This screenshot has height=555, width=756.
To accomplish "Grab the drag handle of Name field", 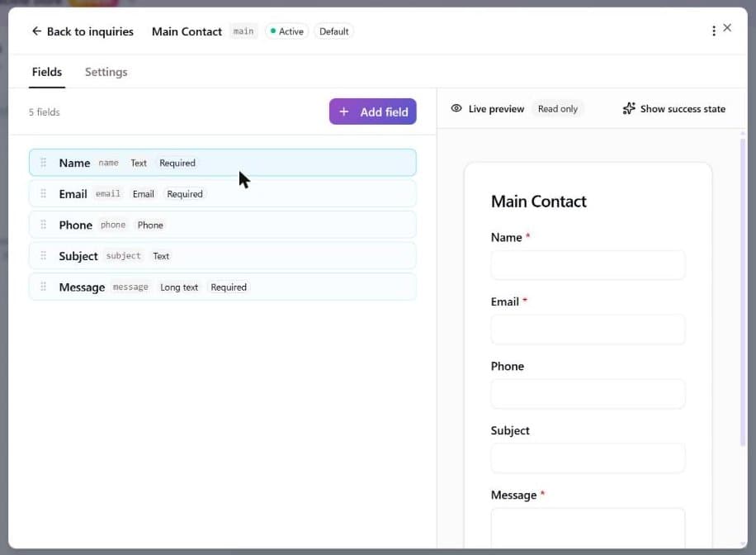I will click(44, 163).
